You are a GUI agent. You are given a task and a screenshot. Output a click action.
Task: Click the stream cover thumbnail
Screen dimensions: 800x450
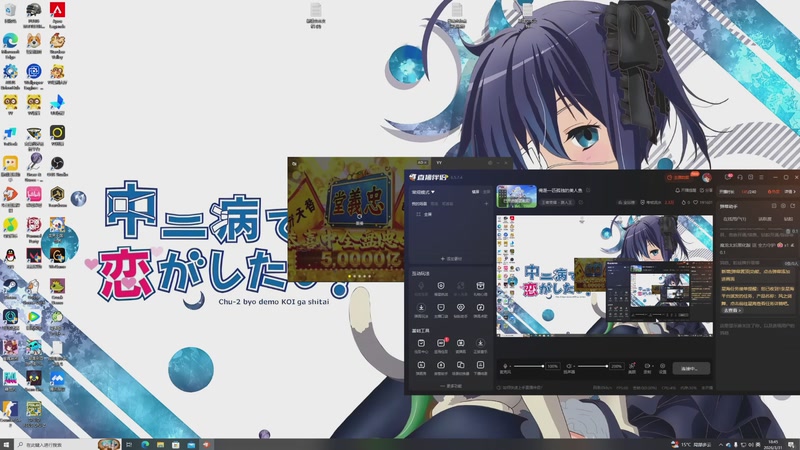(x=516, y=196)
